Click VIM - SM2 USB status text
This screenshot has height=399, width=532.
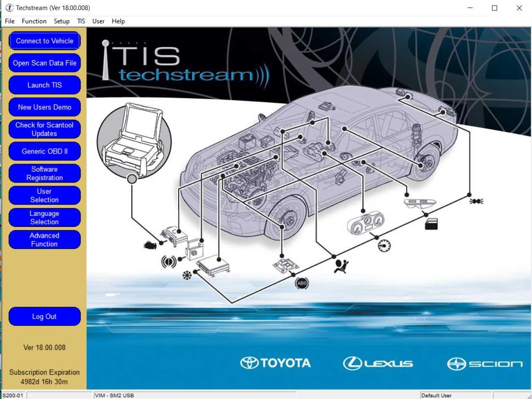(115, 395)
